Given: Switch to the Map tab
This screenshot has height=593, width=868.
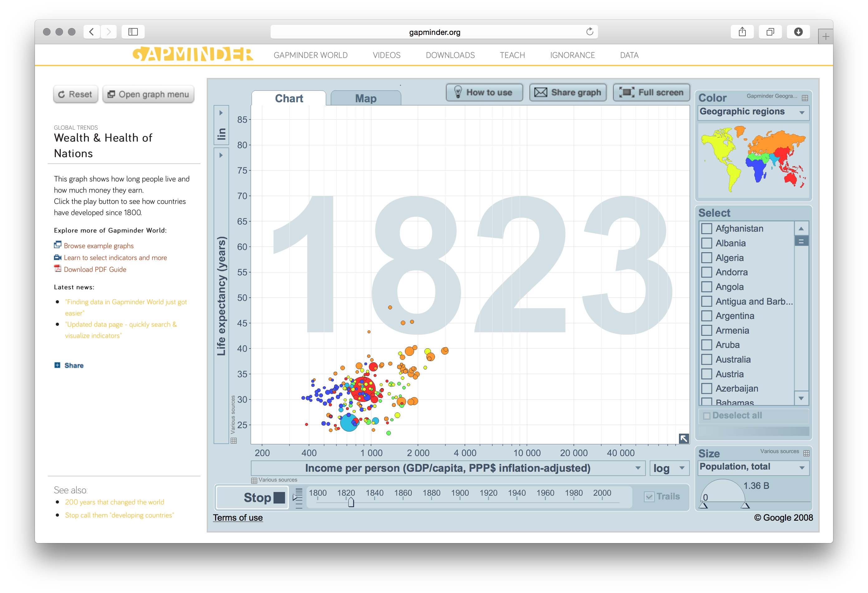Looking at the screenshot, I should pyautogui.click(x=366, y=98).
